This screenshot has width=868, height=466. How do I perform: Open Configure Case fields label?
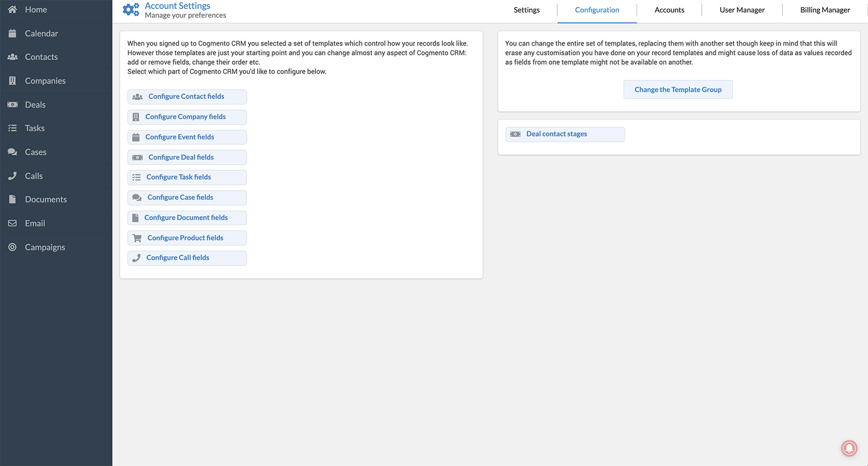tap(180, 197)
